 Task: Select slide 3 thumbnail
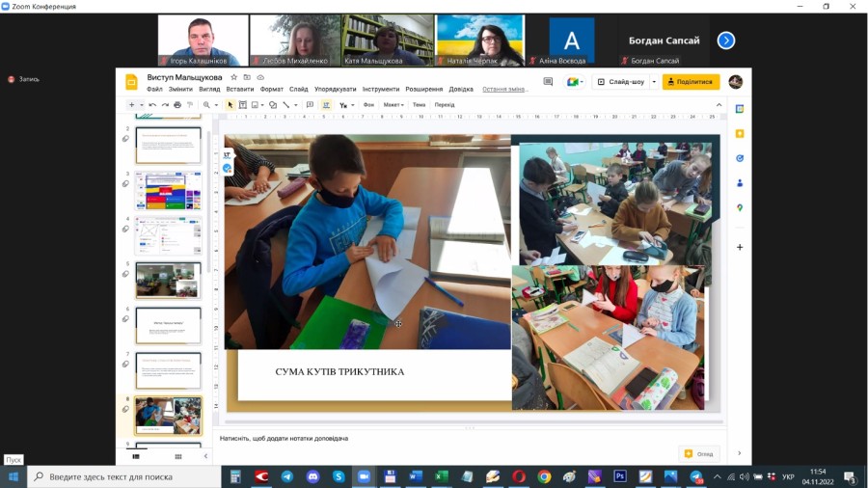click(168, 190)
